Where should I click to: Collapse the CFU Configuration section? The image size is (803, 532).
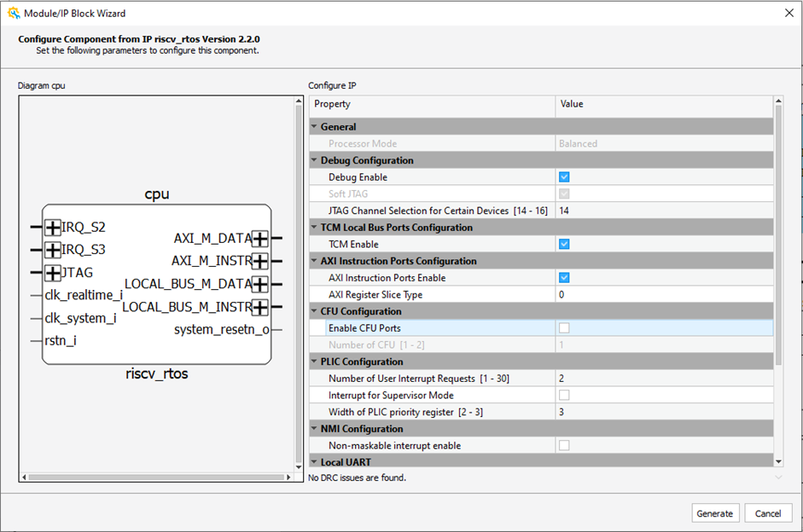tap(314, 311)
